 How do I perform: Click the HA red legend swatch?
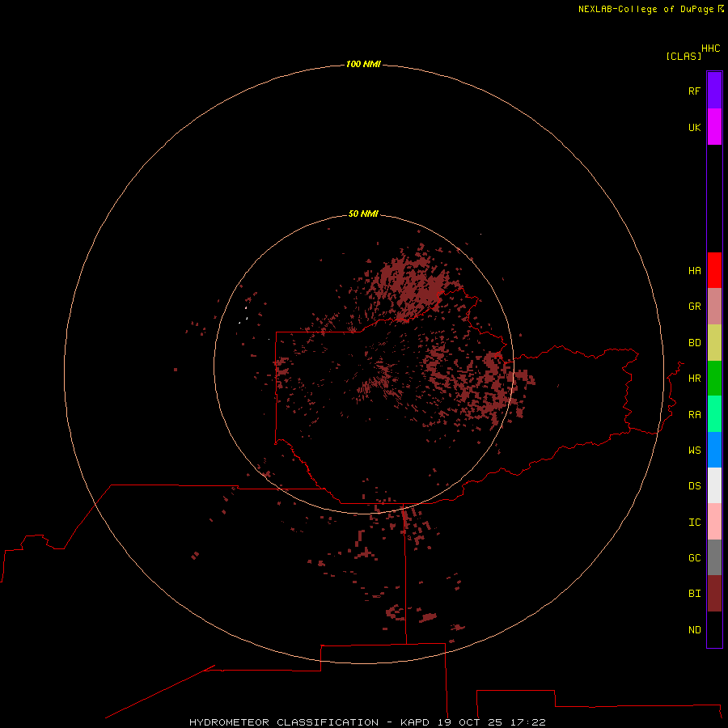[x=714, y=270]
